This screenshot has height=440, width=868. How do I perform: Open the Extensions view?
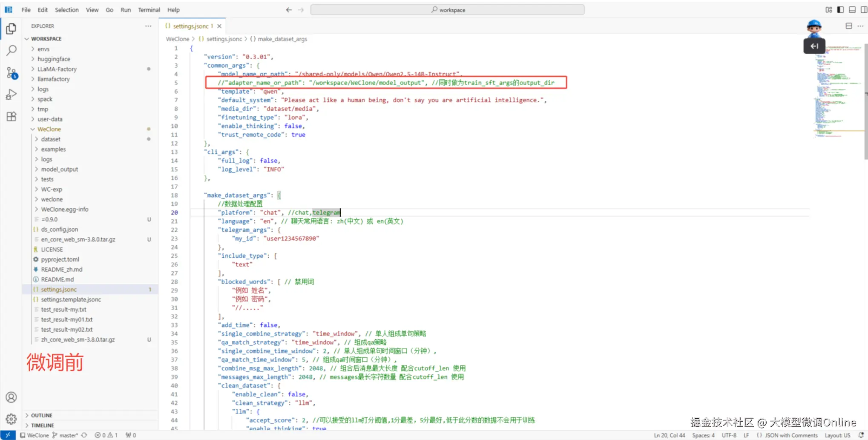[11, 116]
